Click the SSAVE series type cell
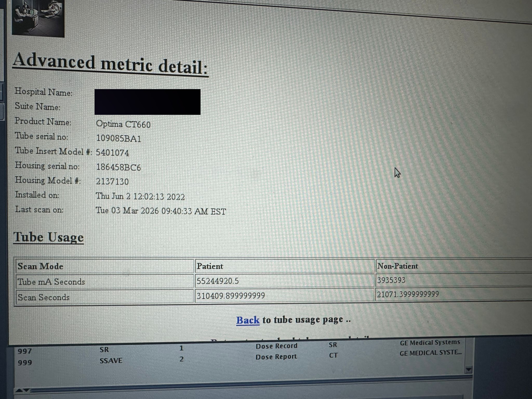532x399 pixels. point(111,361)
